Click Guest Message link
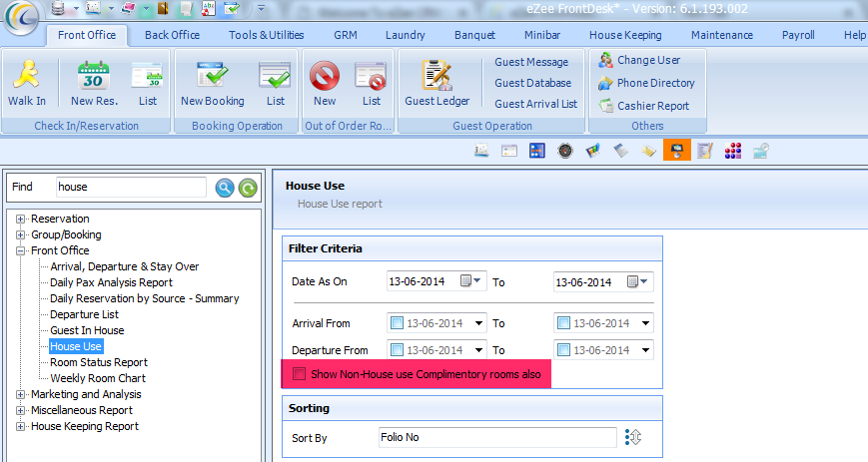 coord(531,62)
